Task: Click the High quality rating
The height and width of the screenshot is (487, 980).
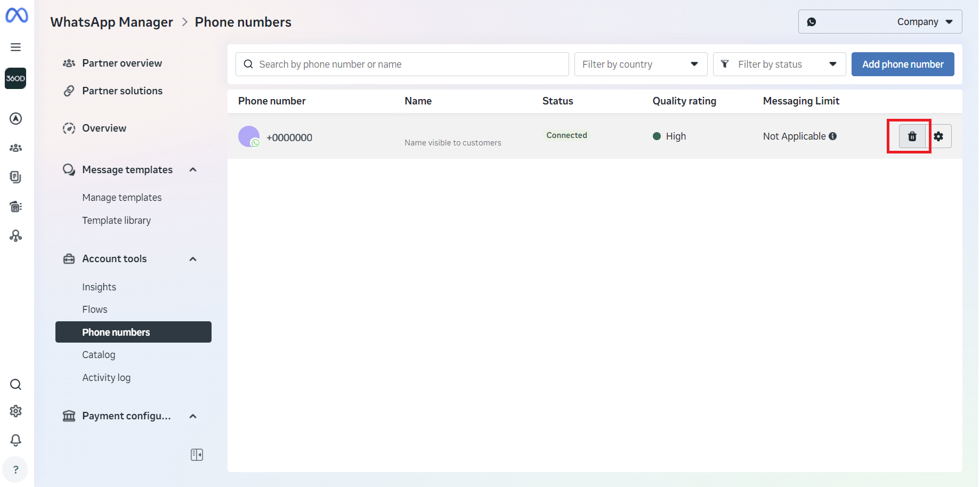Action: tap(669, 136)
